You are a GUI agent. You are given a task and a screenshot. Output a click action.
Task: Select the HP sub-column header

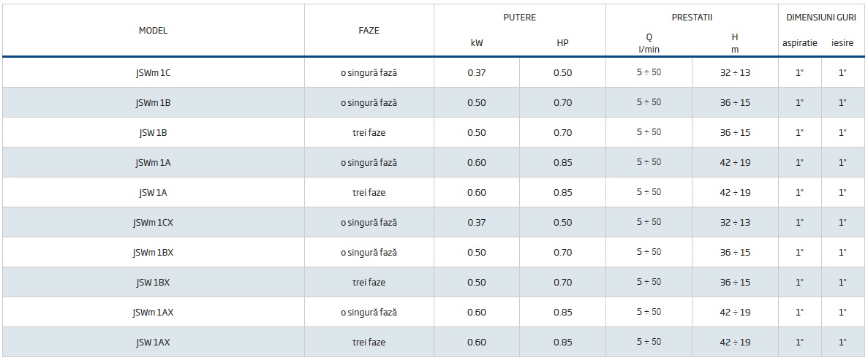(x=562, y=43)
